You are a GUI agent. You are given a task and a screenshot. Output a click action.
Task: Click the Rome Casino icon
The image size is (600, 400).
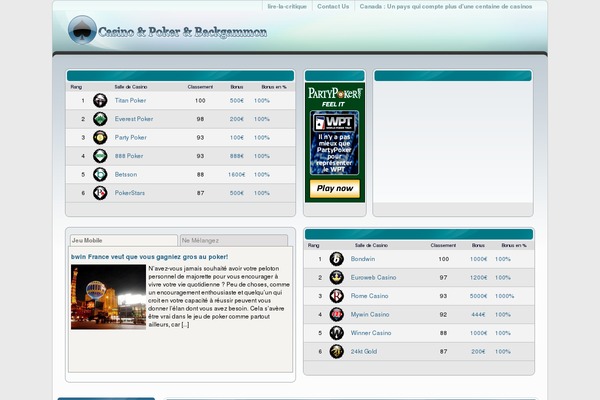tap(336, 296)
